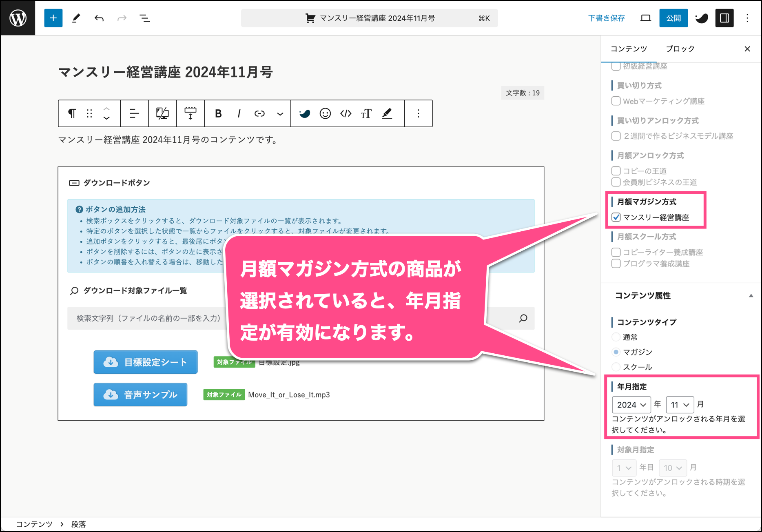The width and height of the screenshot is (762, 532).
Task: Open the 11 month dropdown
Action: (680, 405)
